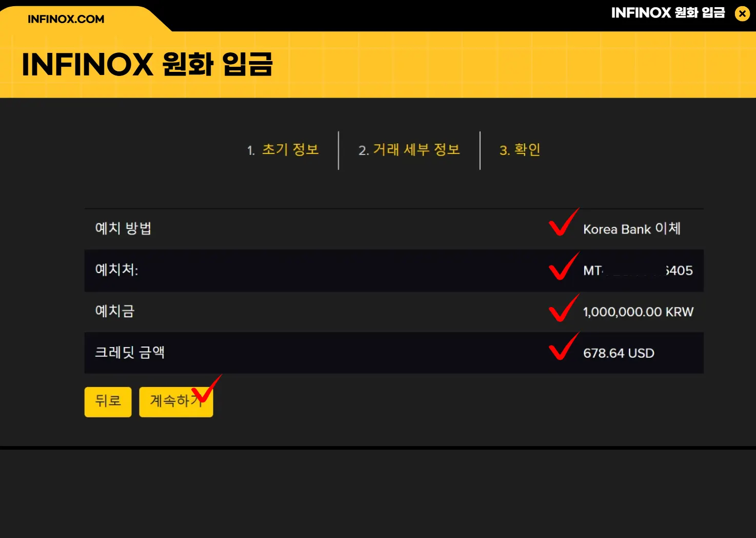This screenshot has height=538, width=756.
Task: Click the 1,000,000.00 KRW amount
Action: pyautogui.click(x=638, y=312)
